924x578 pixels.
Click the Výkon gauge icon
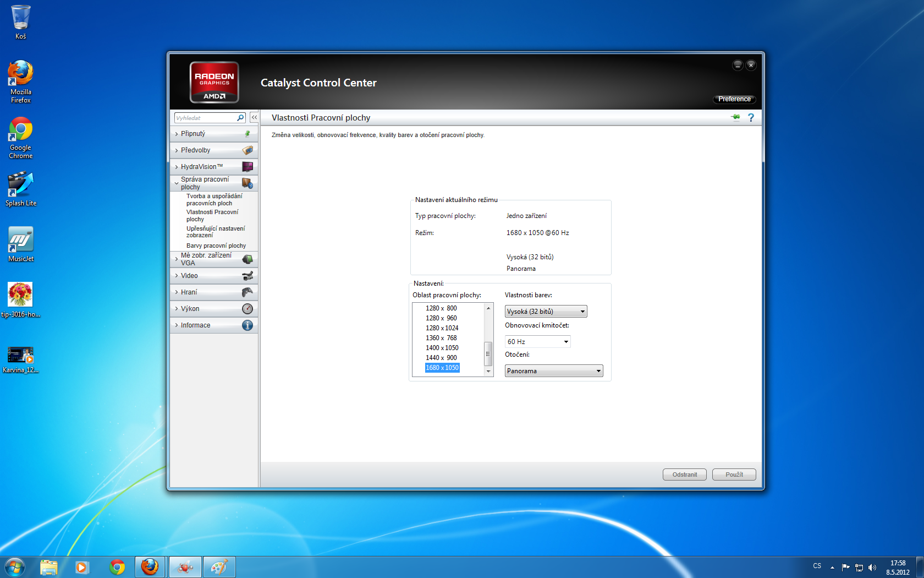tap(248, 309)
